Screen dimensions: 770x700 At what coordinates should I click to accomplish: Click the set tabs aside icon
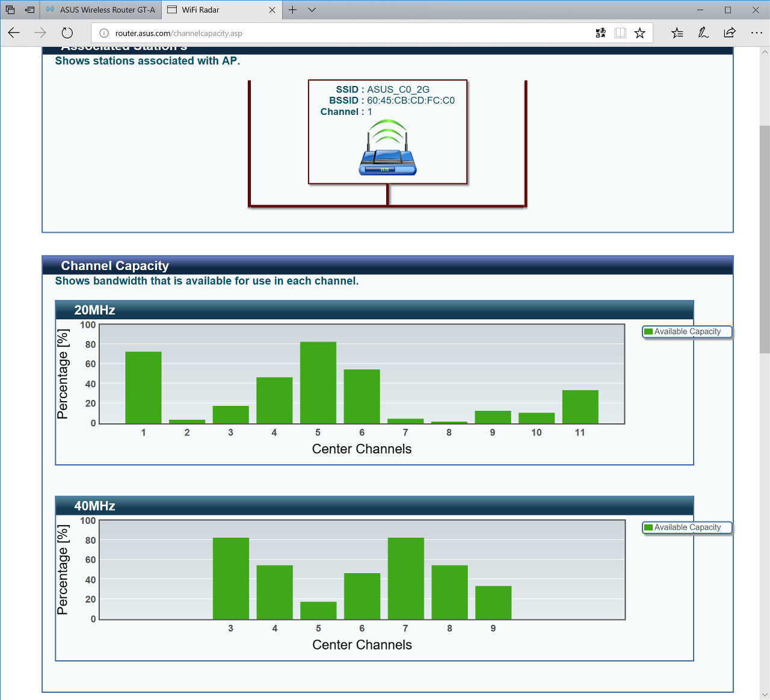pyautogui.click(x=29, y=10)
